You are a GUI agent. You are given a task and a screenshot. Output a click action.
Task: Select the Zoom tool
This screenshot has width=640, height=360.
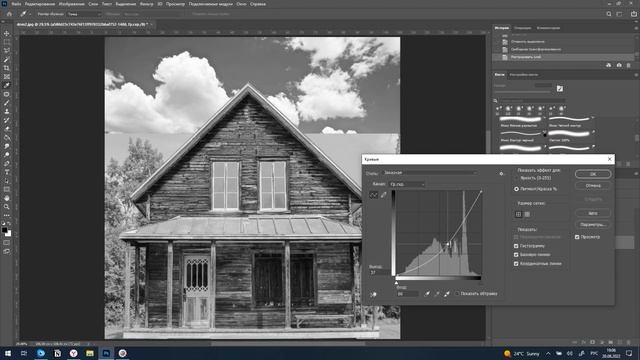pyautogui.click(x=7, y=207)
